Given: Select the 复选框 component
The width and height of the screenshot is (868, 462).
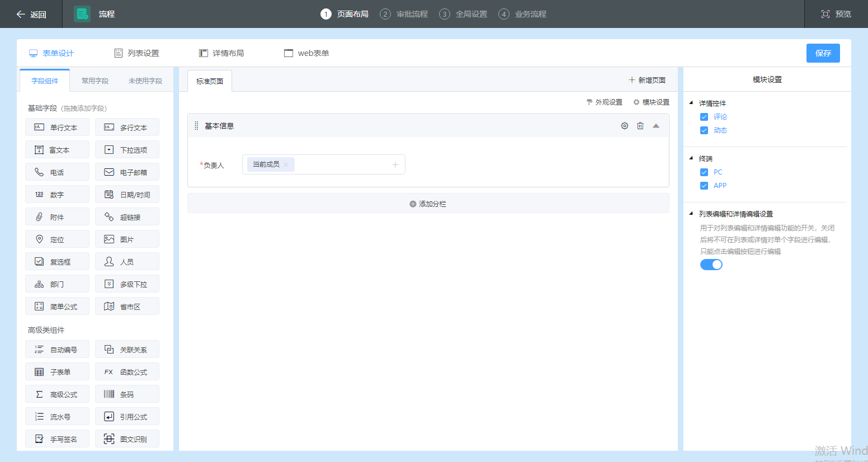Looking at the screenshot, I should click(57, 262).
